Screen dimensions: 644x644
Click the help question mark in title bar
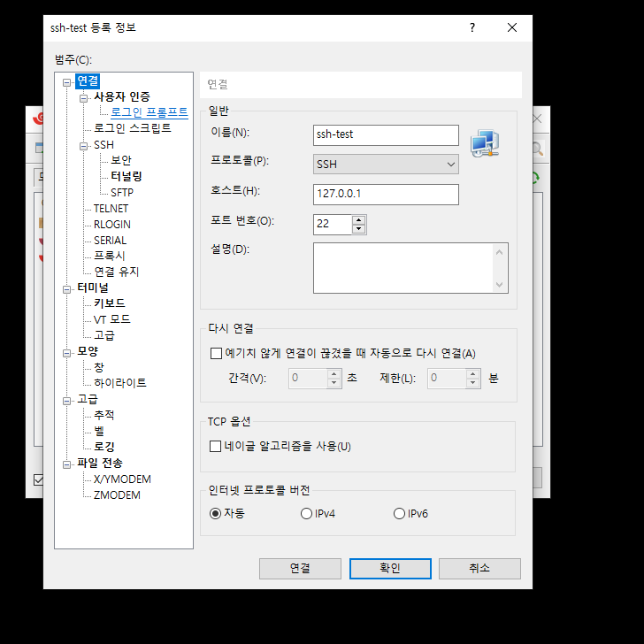tap(472, 27)
